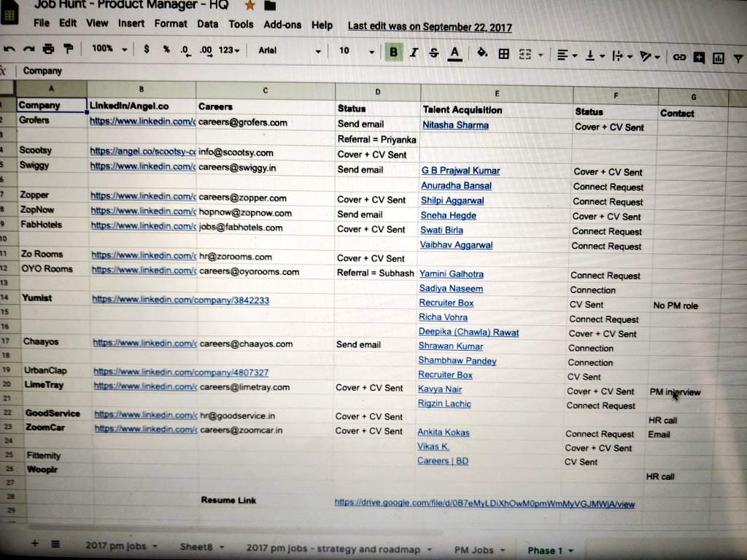Click the Add sheet plus button
Screen dimensions: 747x560
pyautogui.click(x=35, y=543)
